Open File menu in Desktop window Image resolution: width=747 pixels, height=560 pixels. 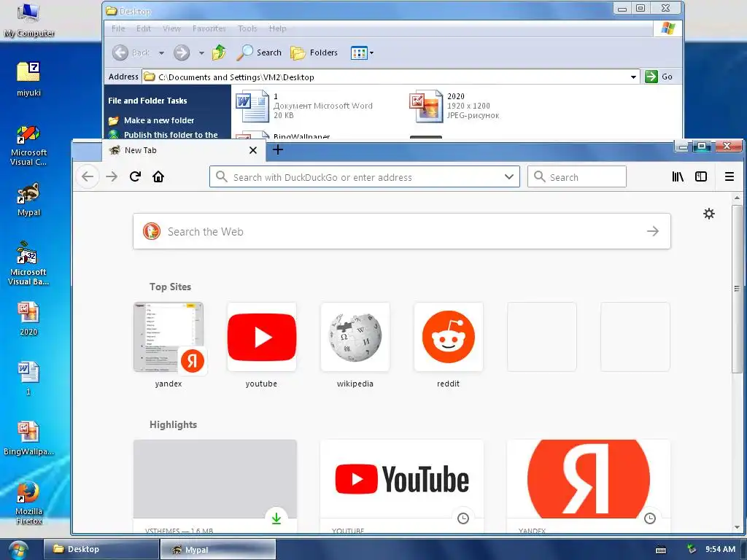(118, 28)
